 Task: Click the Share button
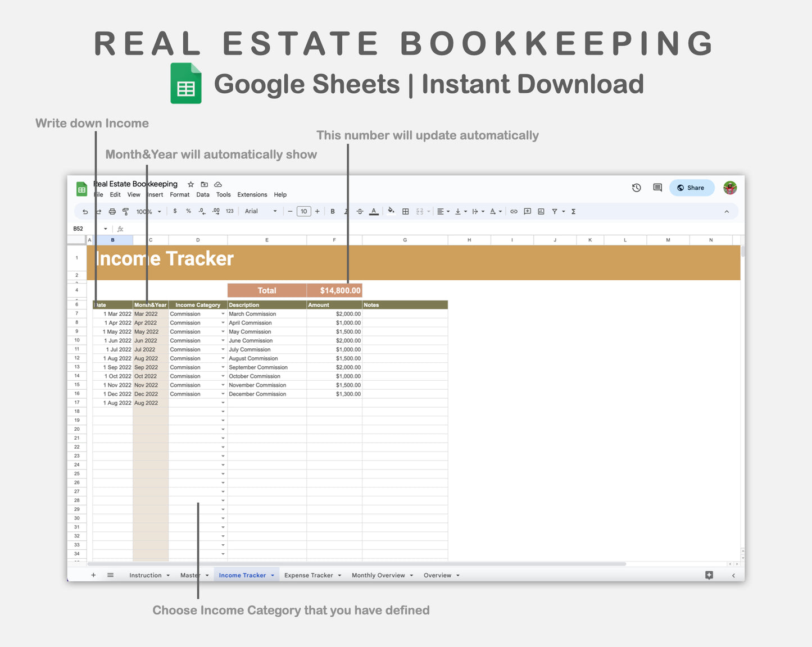pyautogui.click(x=691, y=188)
